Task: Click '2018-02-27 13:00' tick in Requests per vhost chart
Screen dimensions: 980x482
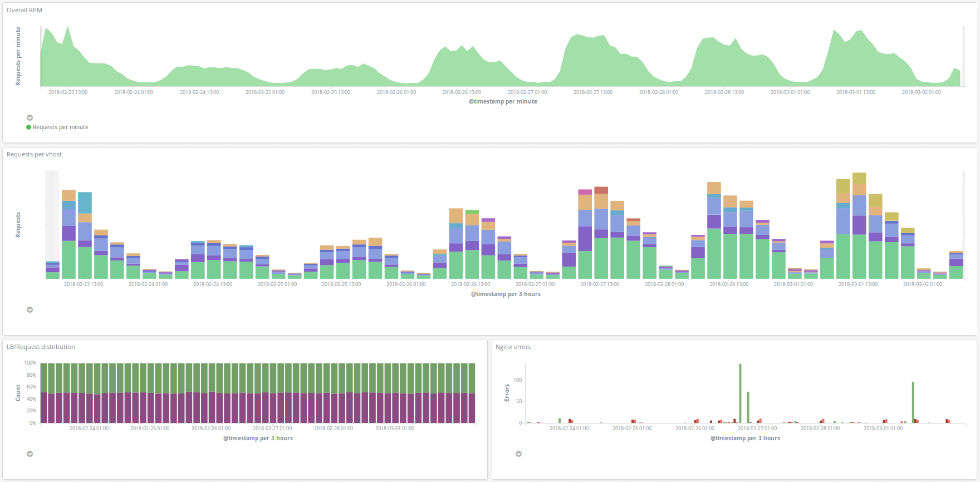Action: coord(600,284)
